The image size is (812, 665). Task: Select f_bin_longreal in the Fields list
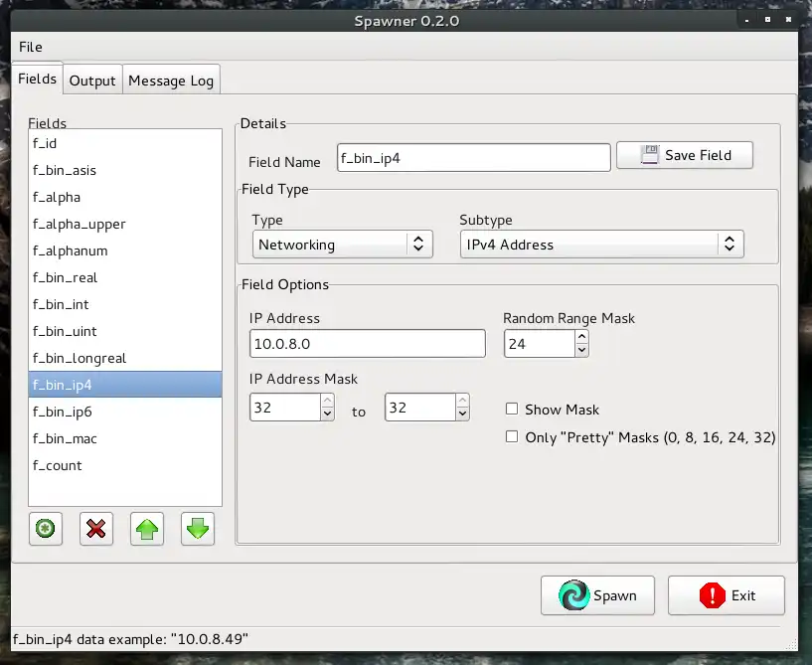pyautogui.click(x=125, y=359)
